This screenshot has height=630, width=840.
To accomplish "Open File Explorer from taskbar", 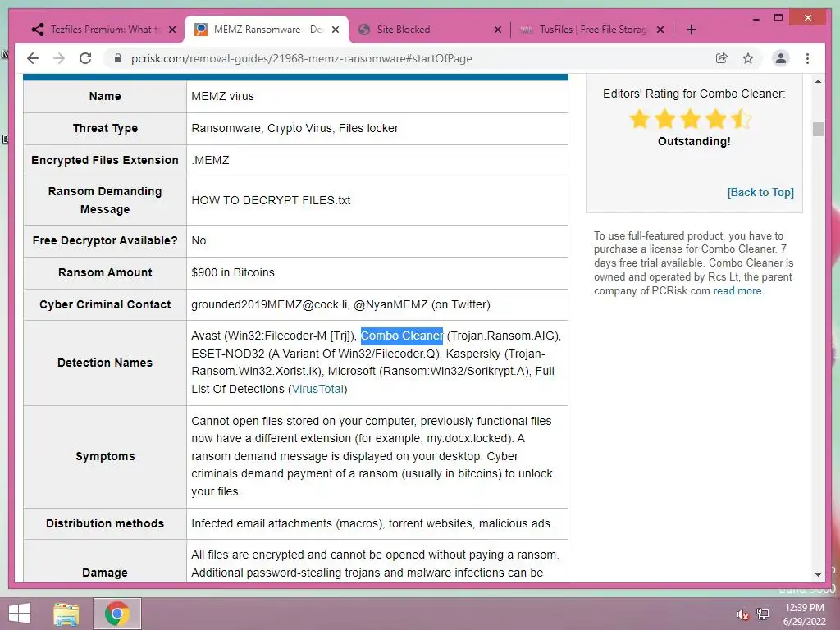I will 66,614.
